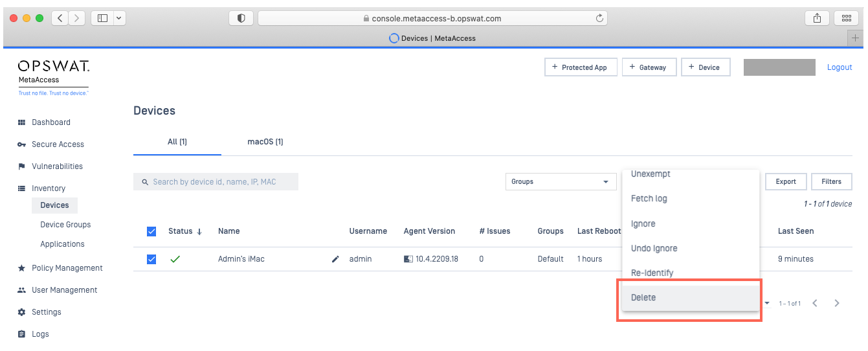Go to next page of devices
The image size is (868, 351).
tap(837, 303)
